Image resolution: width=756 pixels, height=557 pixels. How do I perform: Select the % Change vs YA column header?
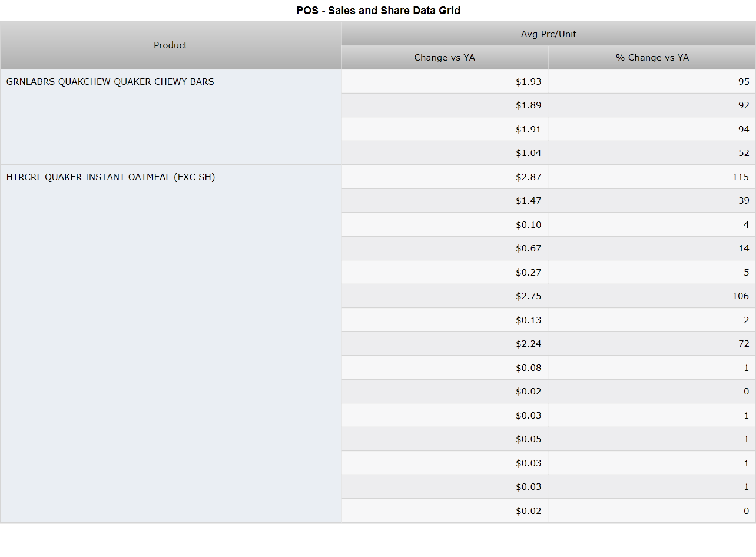coord(652,58)
